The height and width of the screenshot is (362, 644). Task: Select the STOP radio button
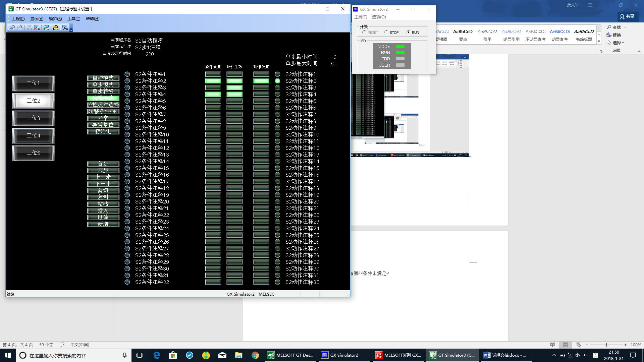tap(386, 32)
